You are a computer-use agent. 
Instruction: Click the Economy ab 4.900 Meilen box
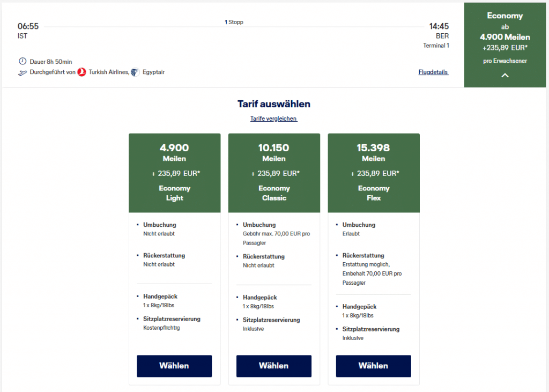[x=505, y=38]
